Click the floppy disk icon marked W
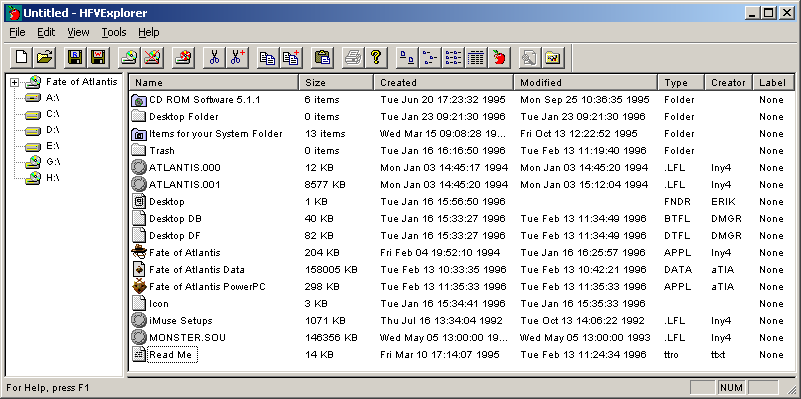 [98, 57]
